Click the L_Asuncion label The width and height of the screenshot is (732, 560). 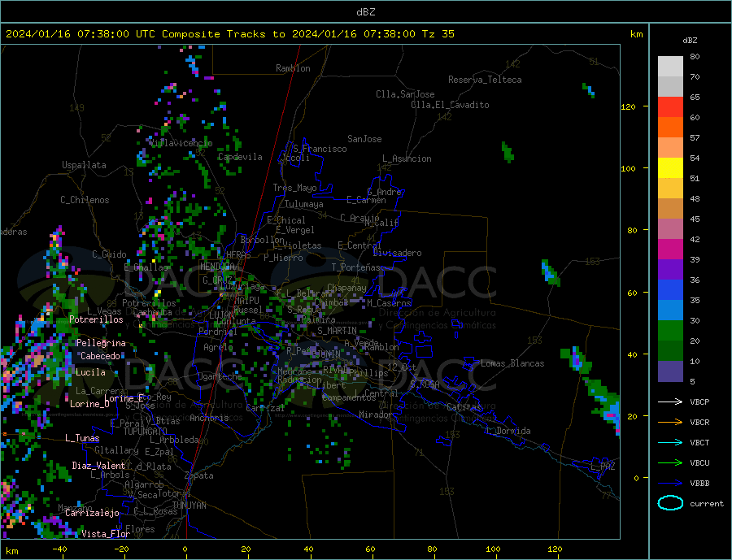(x=407, y=158)
